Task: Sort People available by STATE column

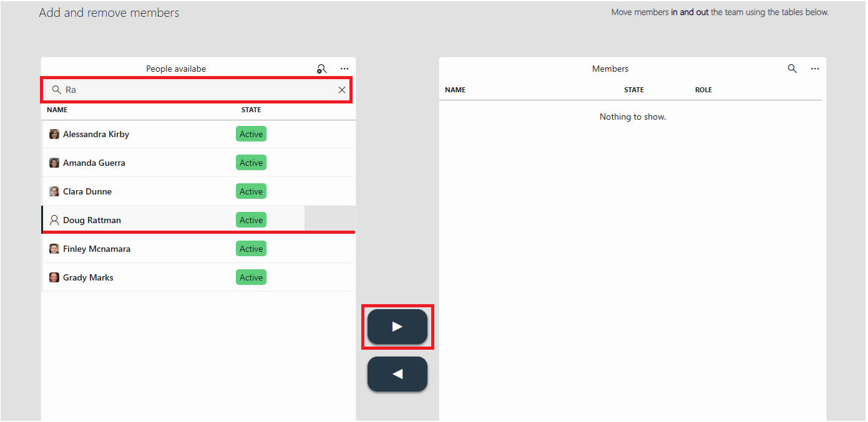Action: coord(251,110)
